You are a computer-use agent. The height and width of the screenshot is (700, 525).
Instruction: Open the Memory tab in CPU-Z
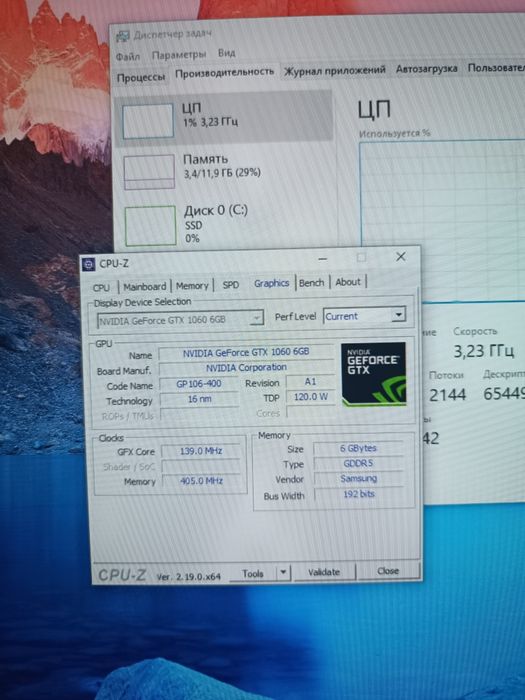click(x=192, y=286)
